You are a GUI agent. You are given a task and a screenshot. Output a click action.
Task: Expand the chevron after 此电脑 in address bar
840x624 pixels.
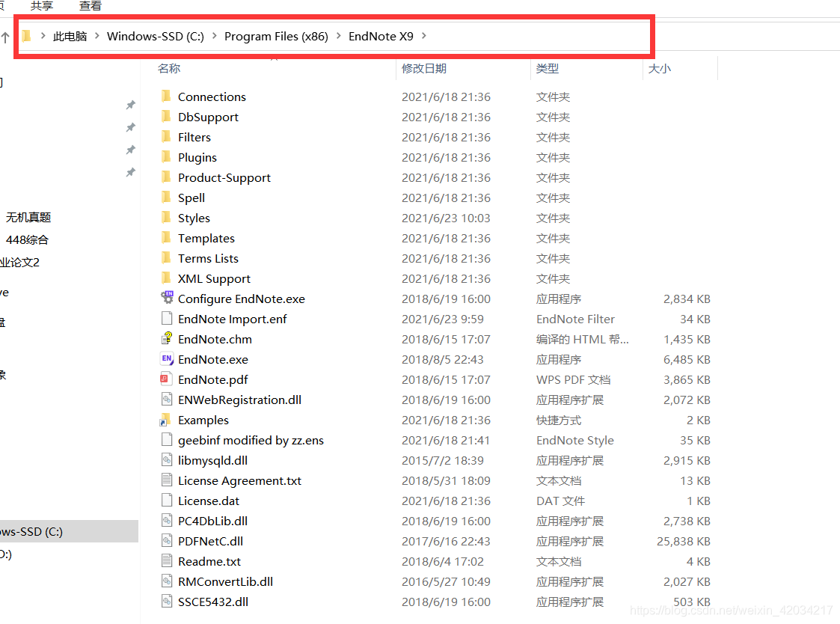[97, 36]
